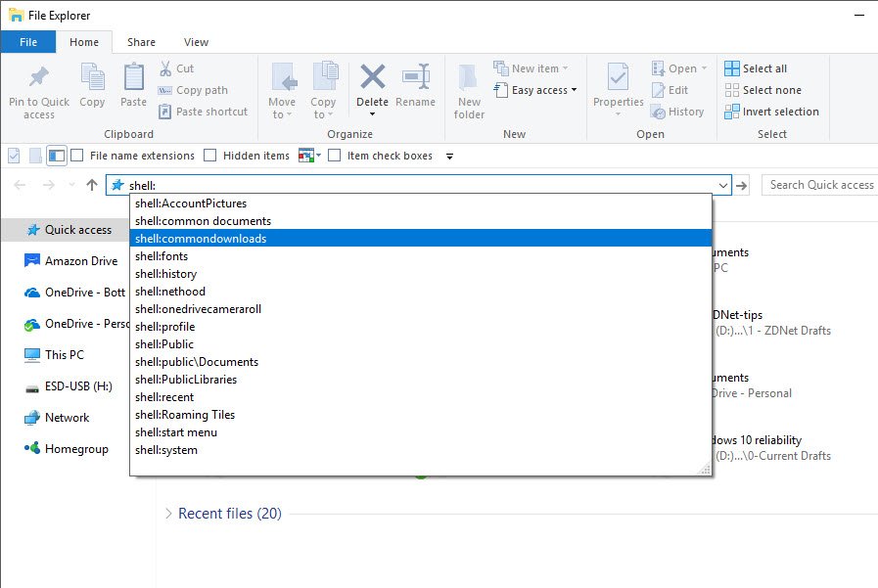Click the Select none icon
Viewport: 878px width, 588px height.
(732, 90)
